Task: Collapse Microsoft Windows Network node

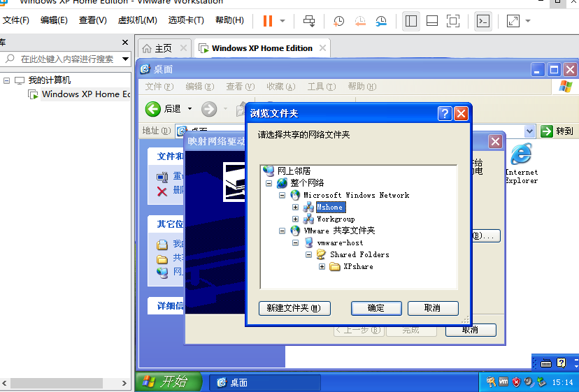Action: 282,195
